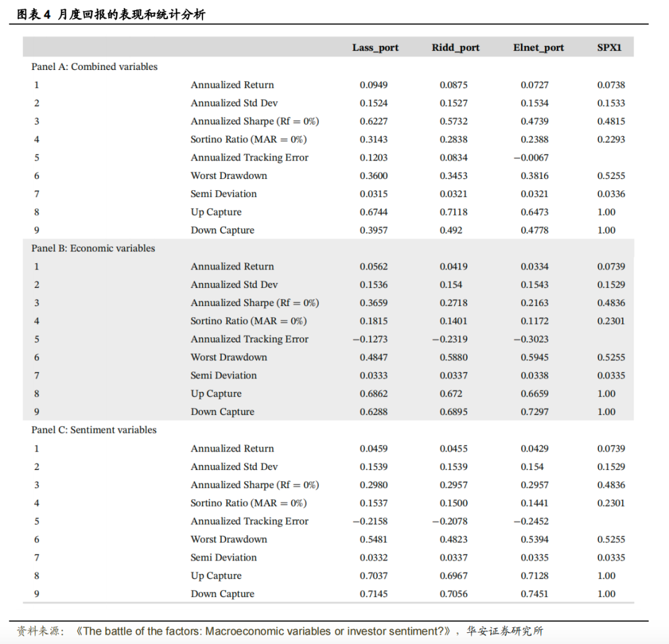
Task: Select the value −0.1273
Action: (370, 339)
